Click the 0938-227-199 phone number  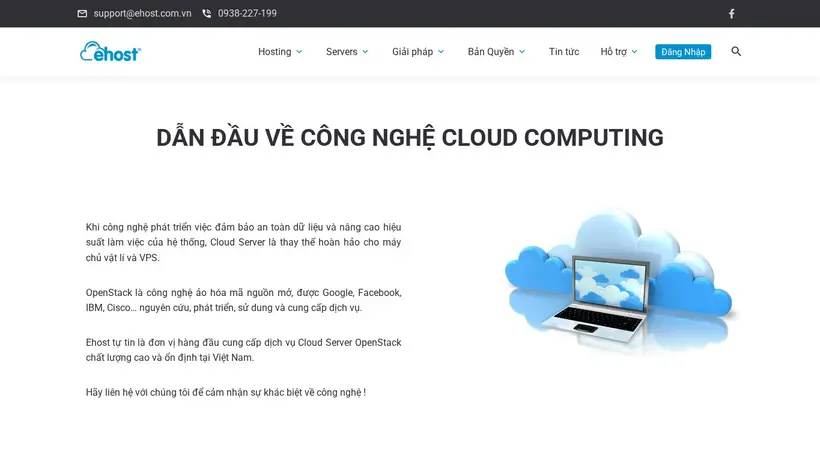click(x=247, y=14)
